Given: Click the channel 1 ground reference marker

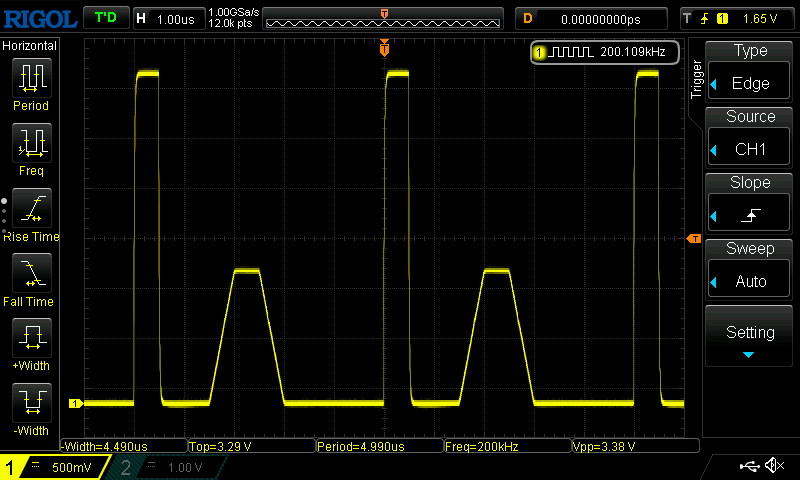Looking at the screenshot, I should click(76, 403).
